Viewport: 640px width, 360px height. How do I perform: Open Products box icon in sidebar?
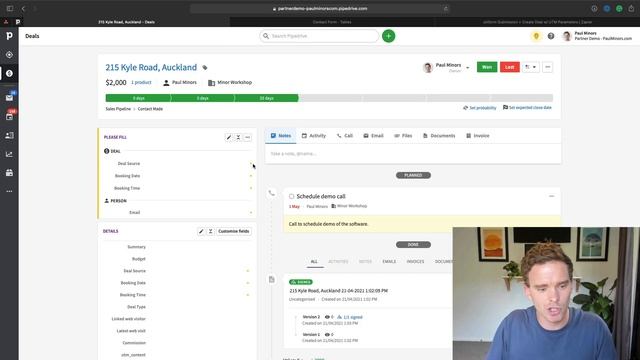[x=9, y=173]
